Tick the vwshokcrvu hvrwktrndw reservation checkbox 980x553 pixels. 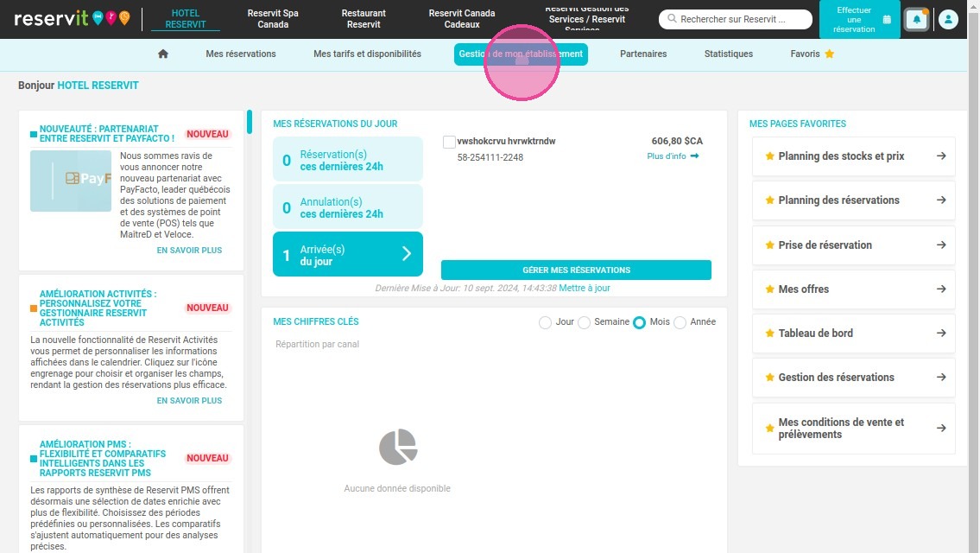pos(449,142)
